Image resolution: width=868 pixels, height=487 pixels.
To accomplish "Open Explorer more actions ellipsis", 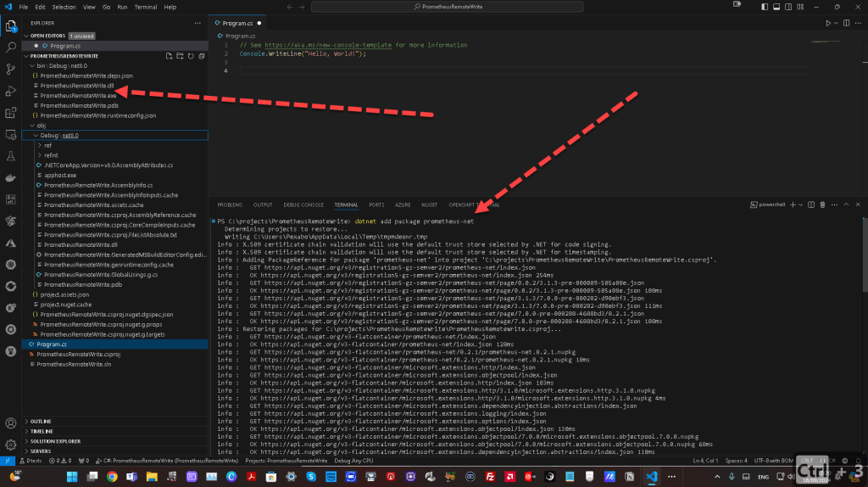I will (198, 23).
